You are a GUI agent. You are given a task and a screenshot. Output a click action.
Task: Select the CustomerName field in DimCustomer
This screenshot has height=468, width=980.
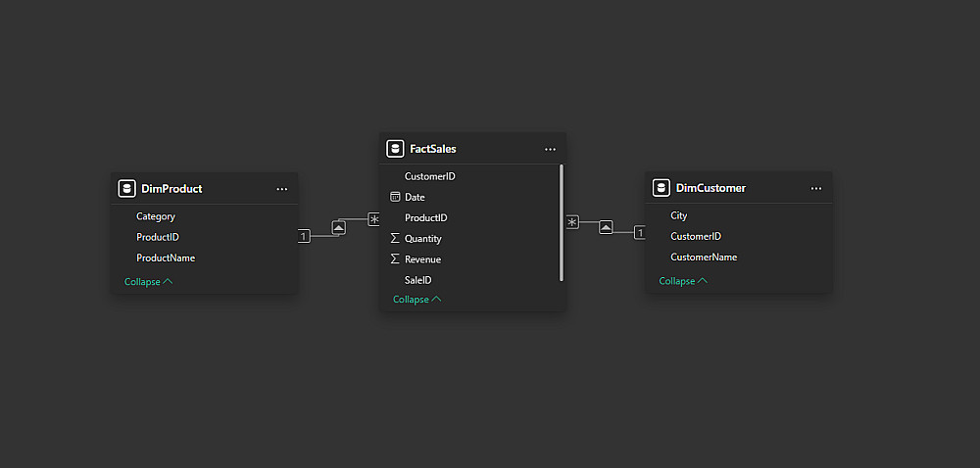point(704,257)
